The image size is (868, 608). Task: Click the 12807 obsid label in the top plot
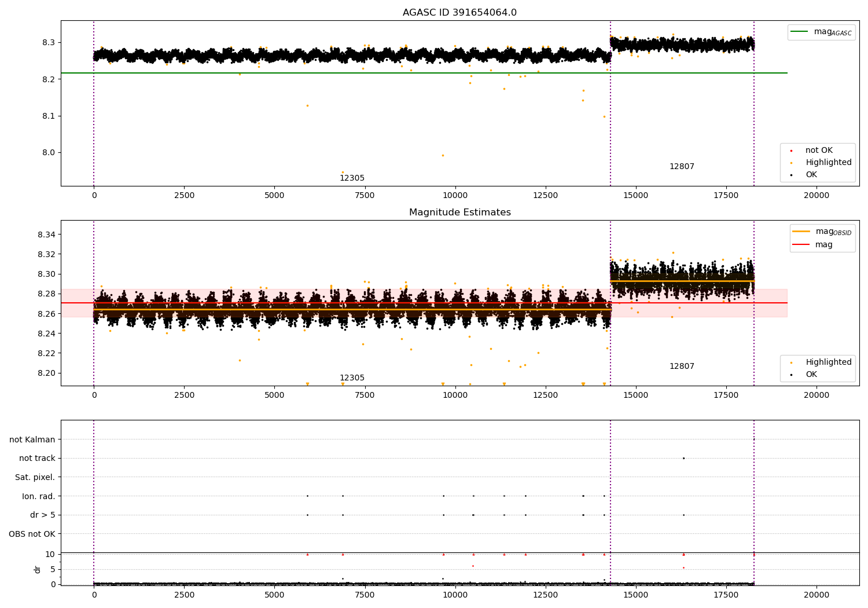(682, 167)
